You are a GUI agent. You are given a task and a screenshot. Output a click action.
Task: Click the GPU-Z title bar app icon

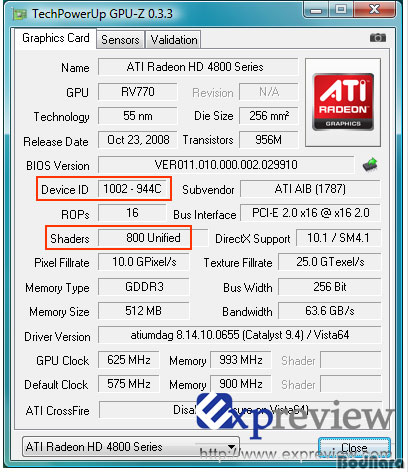click(x=19, y=14)
